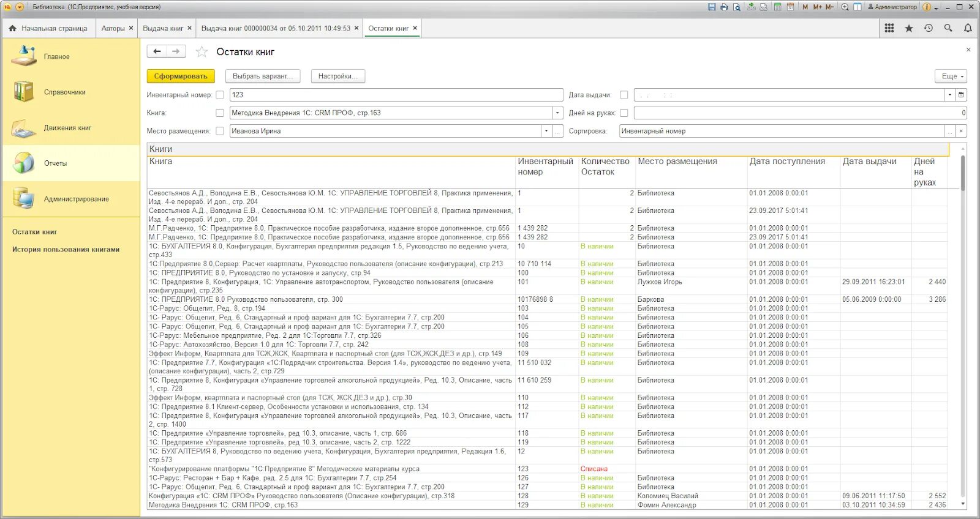Switch to Начальная страница tab
The height and width of the screenshot is (519, 980).
click(x=48, y=28)
